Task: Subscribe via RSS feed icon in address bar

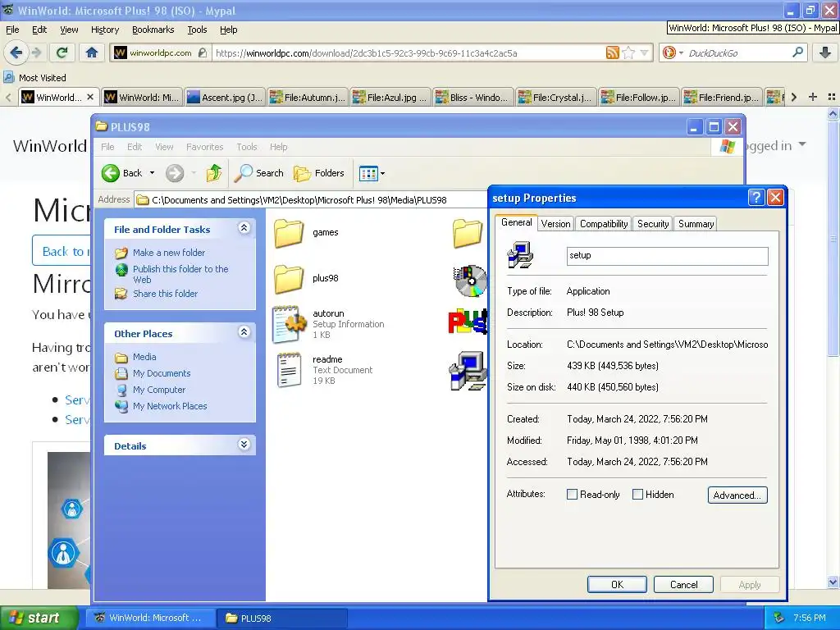Action: pyautogui.click(x=612, y=52)
